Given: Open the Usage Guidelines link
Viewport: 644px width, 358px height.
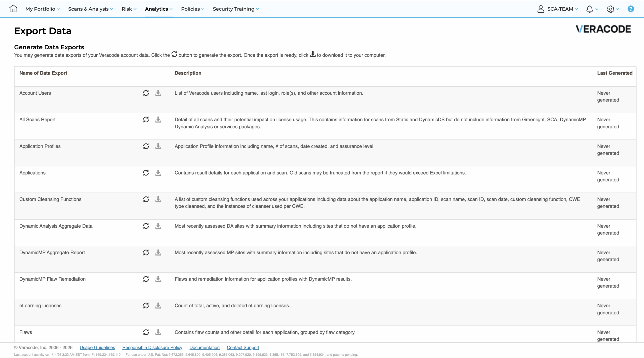Looking at the screenshot, I should click(97, 347).
